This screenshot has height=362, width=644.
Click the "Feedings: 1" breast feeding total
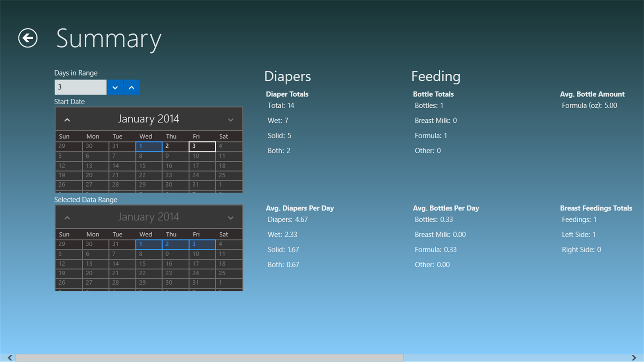click(579, 219)
